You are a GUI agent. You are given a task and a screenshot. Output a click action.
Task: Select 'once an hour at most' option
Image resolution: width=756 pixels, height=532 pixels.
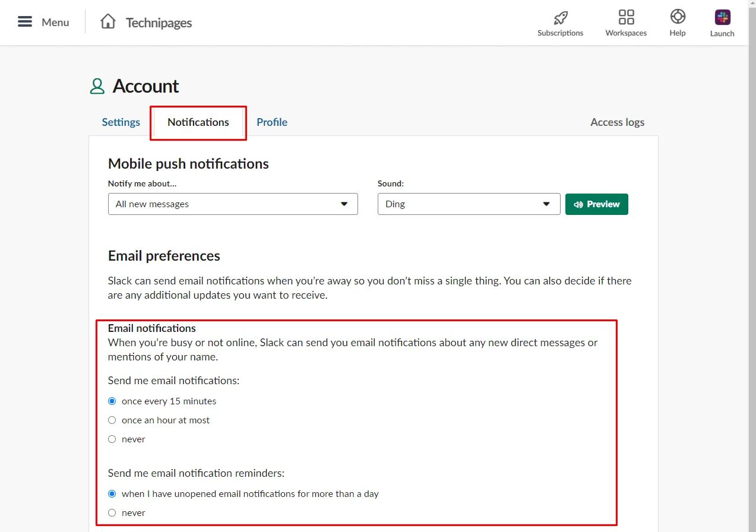112,420
